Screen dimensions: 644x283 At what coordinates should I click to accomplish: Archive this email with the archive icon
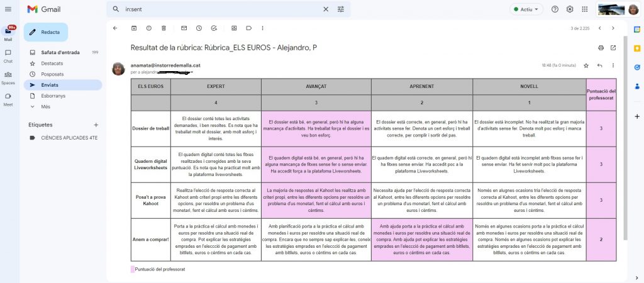point(133,28)
